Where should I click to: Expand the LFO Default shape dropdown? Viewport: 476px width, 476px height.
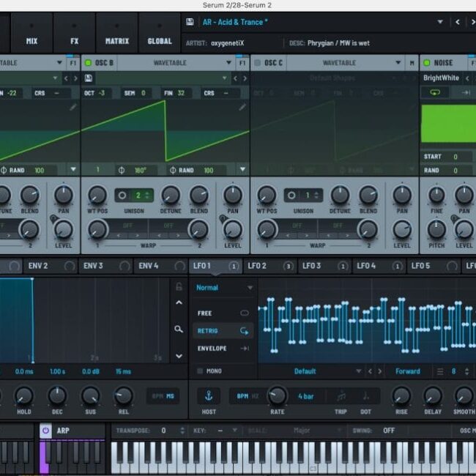coord(358,371)
